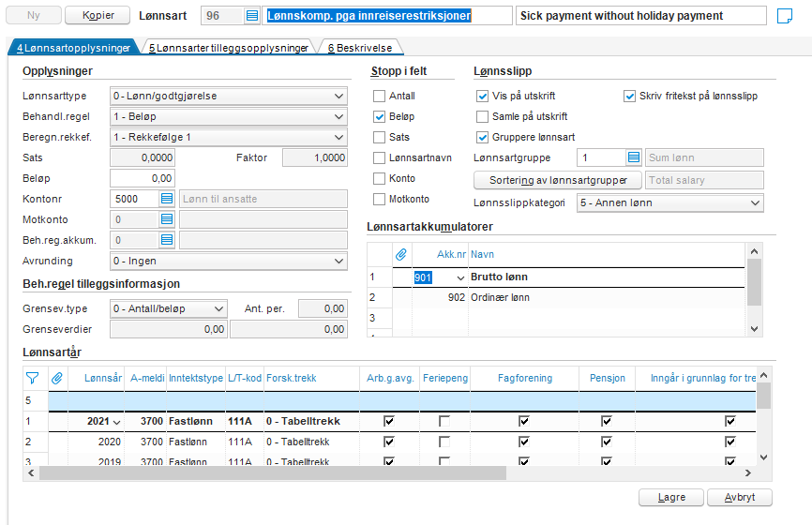The image size is (812, 525).
Task: Click into the Beløp amount field
Action: point(143,178)
